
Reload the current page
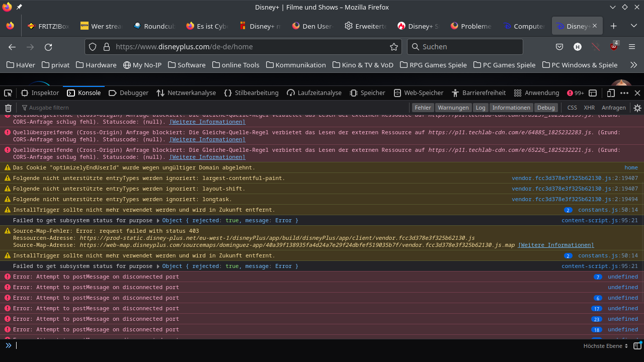coord(48,47)
